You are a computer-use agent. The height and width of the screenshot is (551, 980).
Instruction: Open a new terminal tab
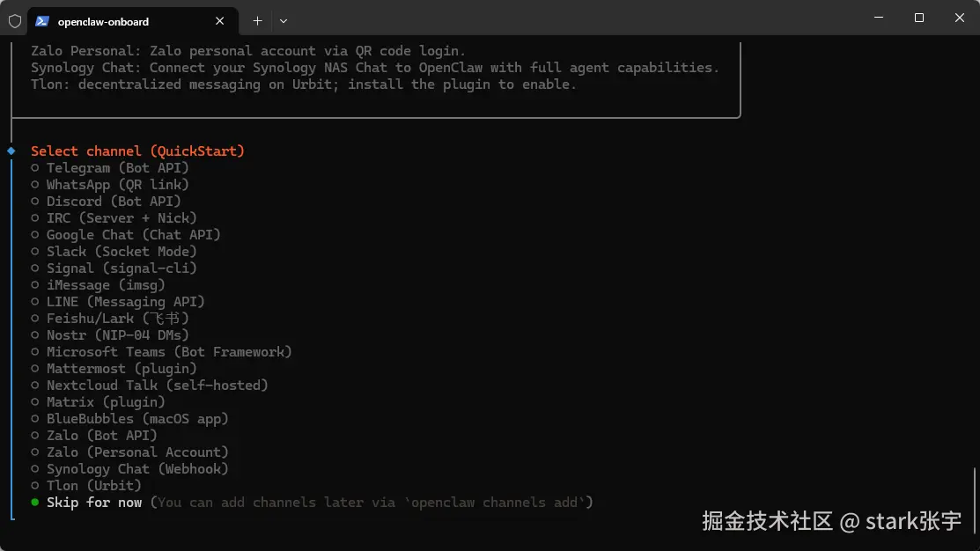(257, 21)
